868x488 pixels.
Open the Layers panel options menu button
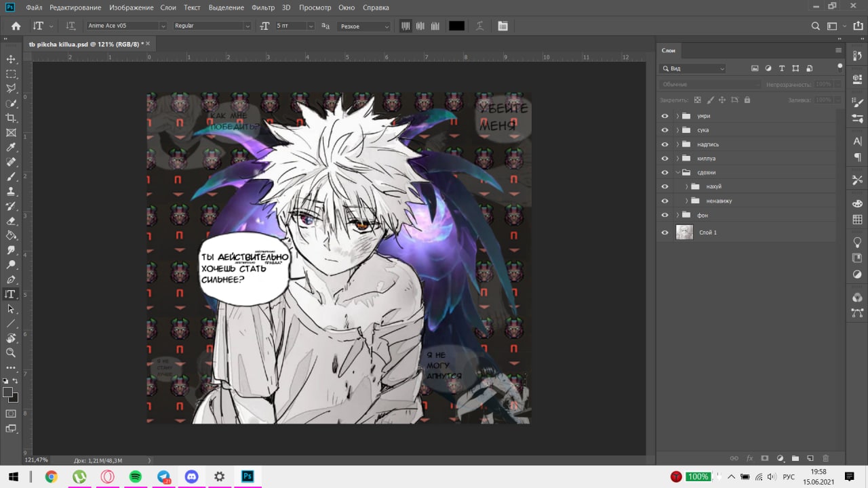click(838, 50)
